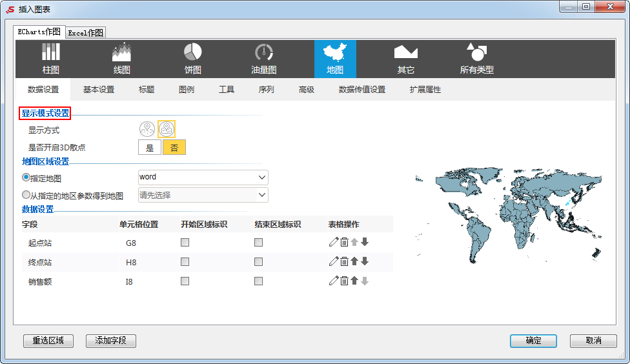Switch to the Excel作图 tab

coord(86,33)
